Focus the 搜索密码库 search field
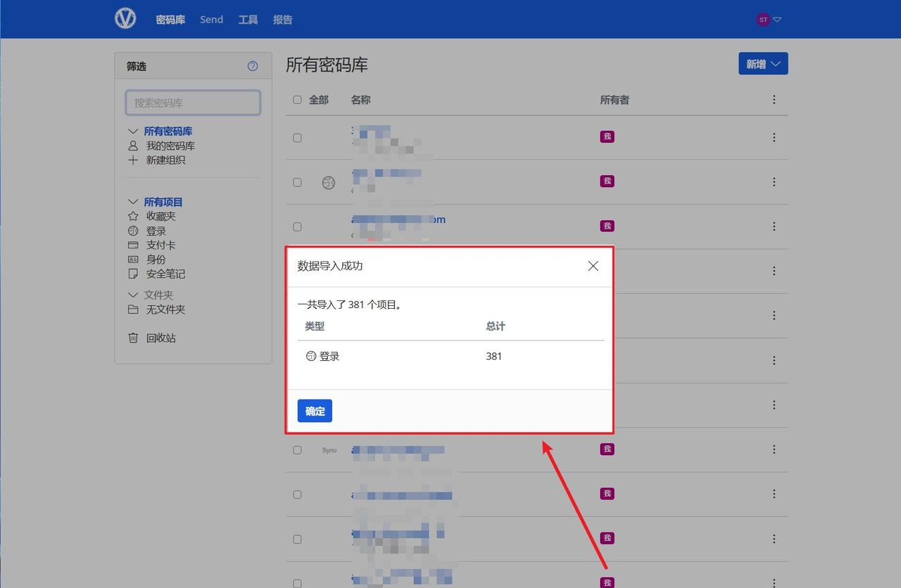The image size is (901, 588). click(193, 103)
